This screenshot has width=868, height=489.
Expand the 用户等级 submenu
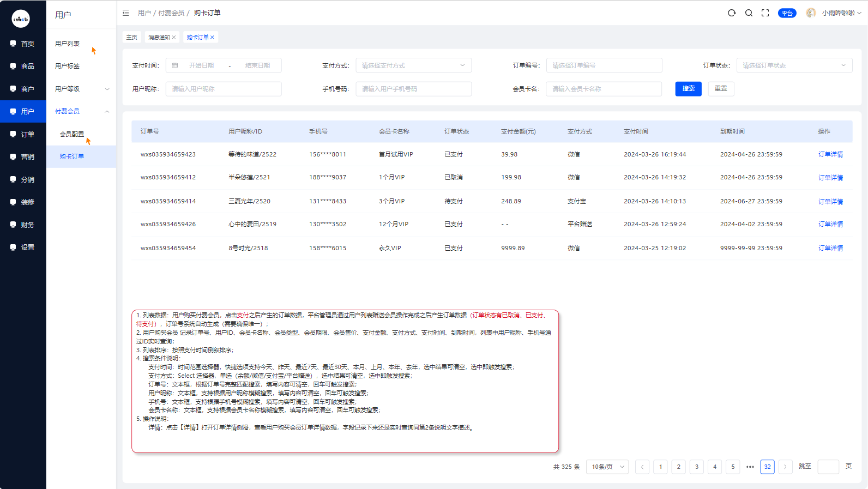[107, 89]
